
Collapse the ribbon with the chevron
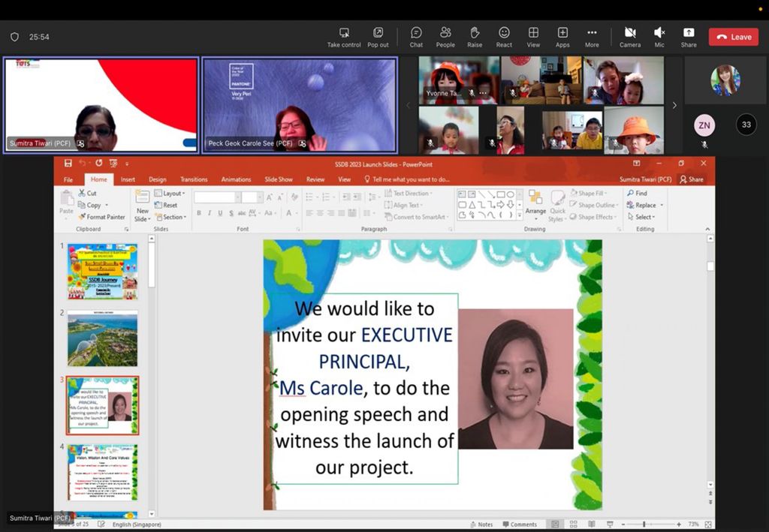[x=707, y=229]
